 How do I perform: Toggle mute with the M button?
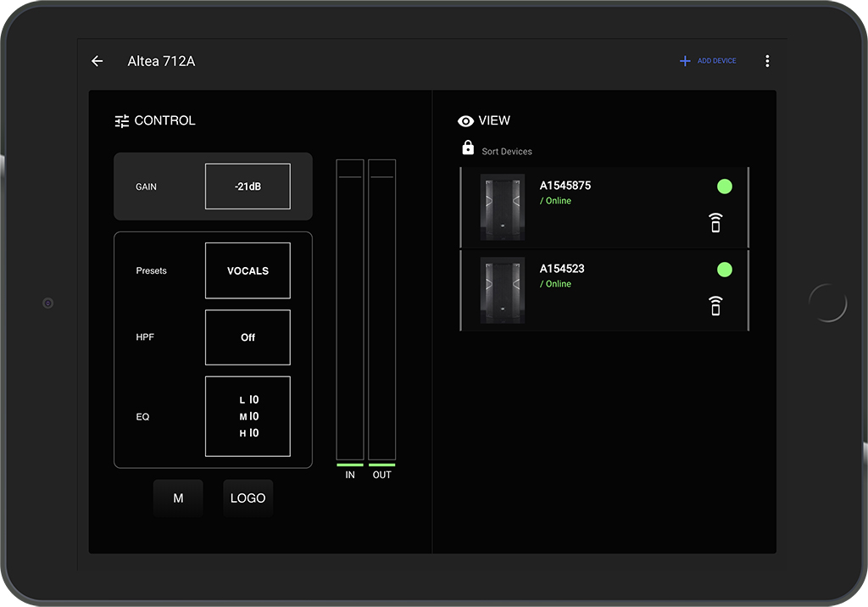(178, 498)
